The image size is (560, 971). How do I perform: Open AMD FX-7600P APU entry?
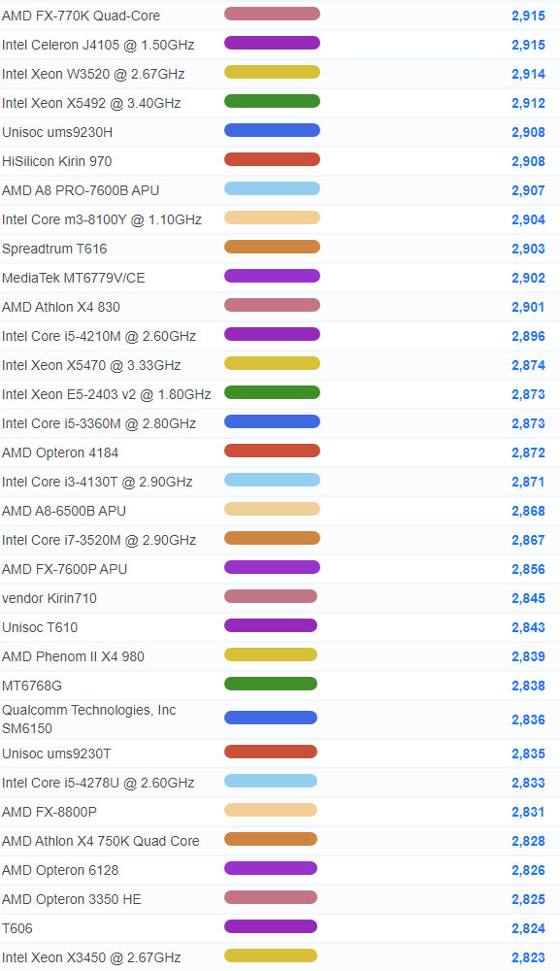[64, 568]
